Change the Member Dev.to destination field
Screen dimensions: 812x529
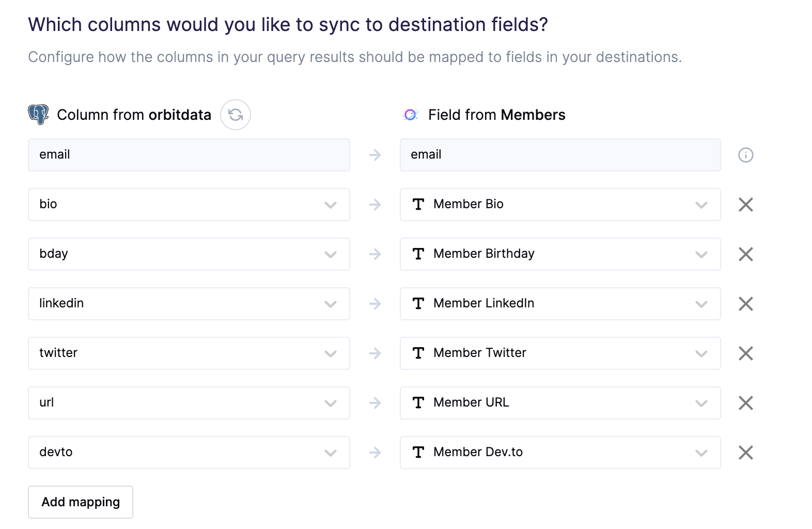560,453
